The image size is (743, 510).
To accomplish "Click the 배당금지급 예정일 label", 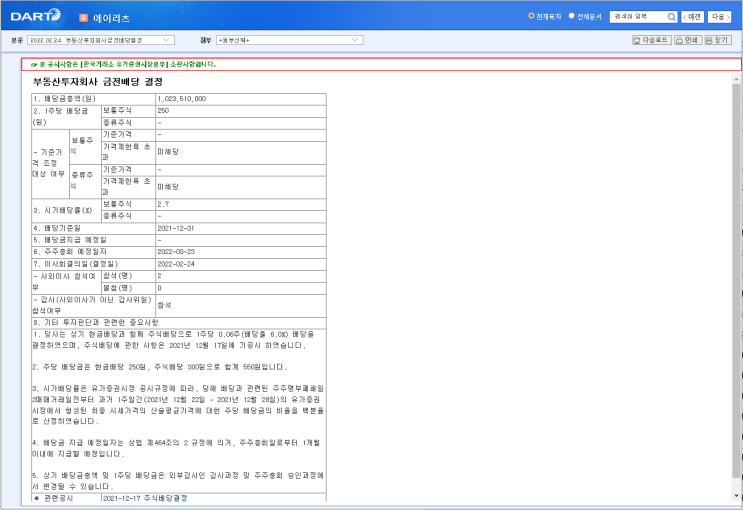I will (x=70, y=240).
